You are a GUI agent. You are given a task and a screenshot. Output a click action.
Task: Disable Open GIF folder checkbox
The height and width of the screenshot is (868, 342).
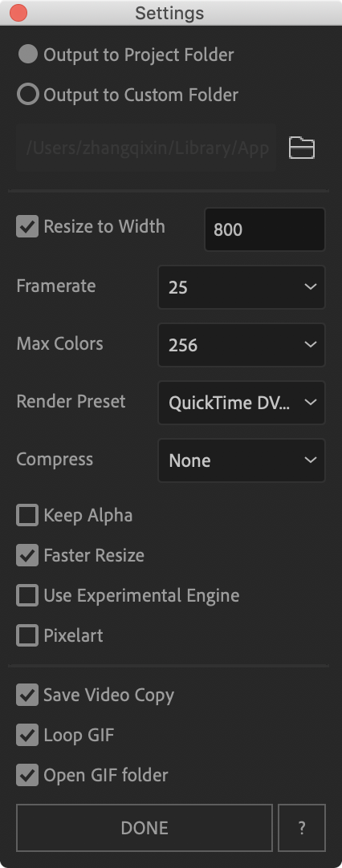pos(27,775)
